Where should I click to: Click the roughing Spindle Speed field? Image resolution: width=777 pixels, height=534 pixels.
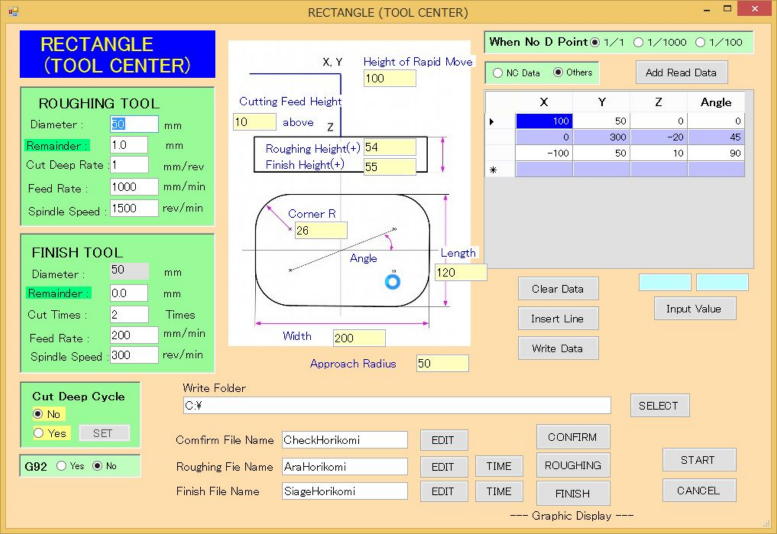point(134,209)
